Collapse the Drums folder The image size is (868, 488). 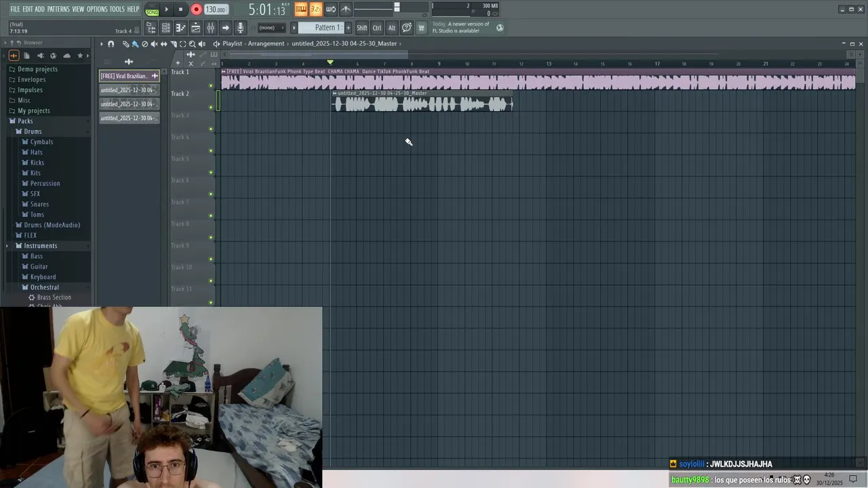point(33,131)
